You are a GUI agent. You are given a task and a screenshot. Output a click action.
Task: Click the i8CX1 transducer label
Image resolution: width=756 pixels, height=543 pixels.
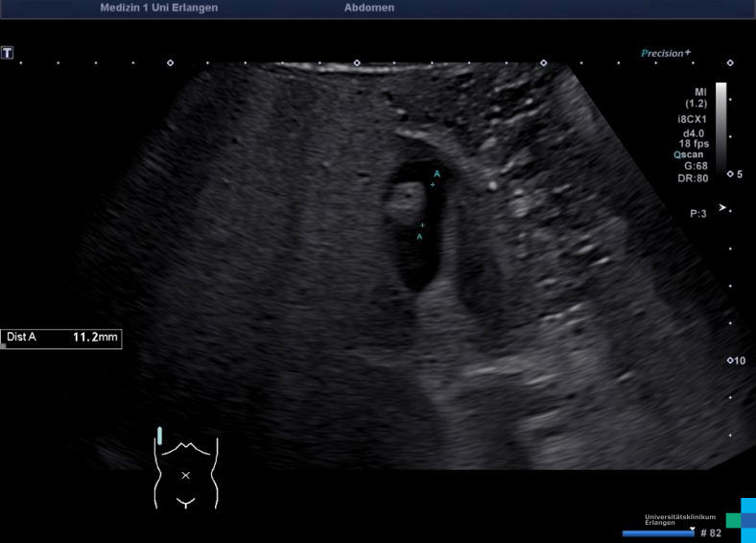(692, 120)
